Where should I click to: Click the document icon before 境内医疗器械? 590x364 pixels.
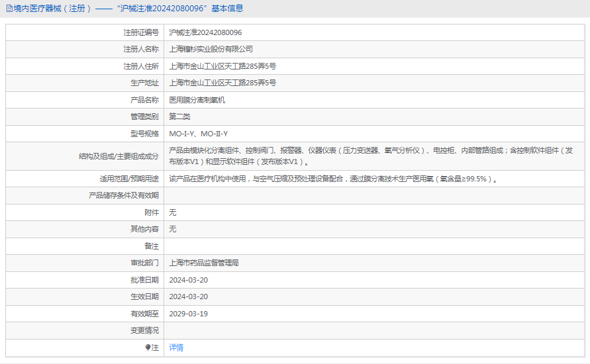pos(9,8)
